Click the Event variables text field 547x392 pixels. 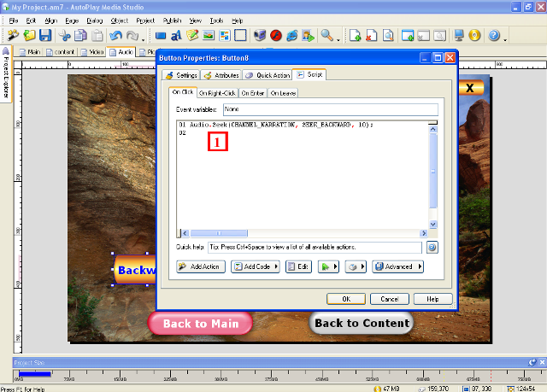[329, 109]
